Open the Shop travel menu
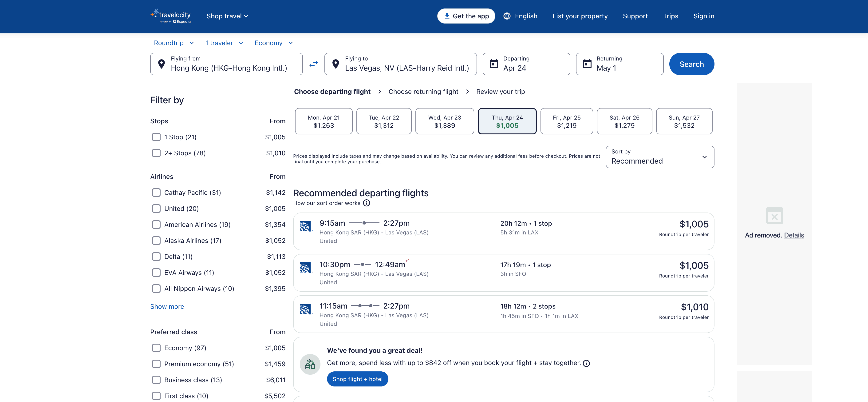Screen dimensions: 868x402 tap(227, 16)
